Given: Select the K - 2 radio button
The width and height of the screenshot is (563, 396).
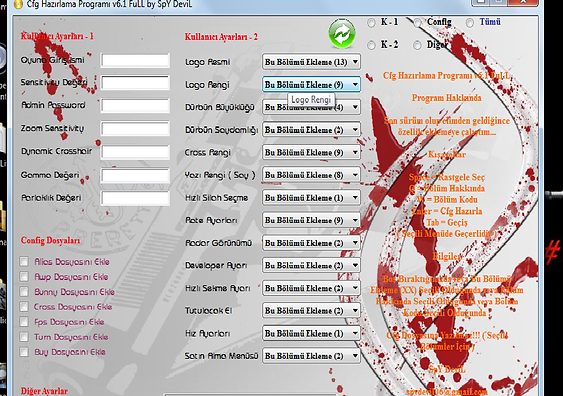Looking at the screenshot, I should (x=371, y=45).
